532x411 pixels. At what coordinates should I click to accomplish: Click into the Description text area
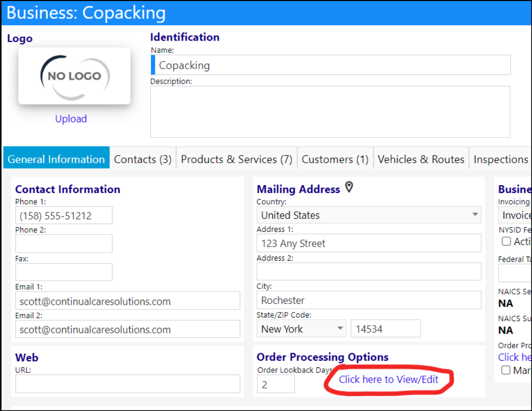(330, 112)
